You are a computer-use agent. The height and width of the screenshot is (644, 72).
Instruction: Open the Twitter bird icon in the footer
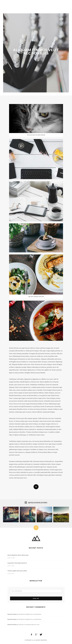[x=41, y=634]
